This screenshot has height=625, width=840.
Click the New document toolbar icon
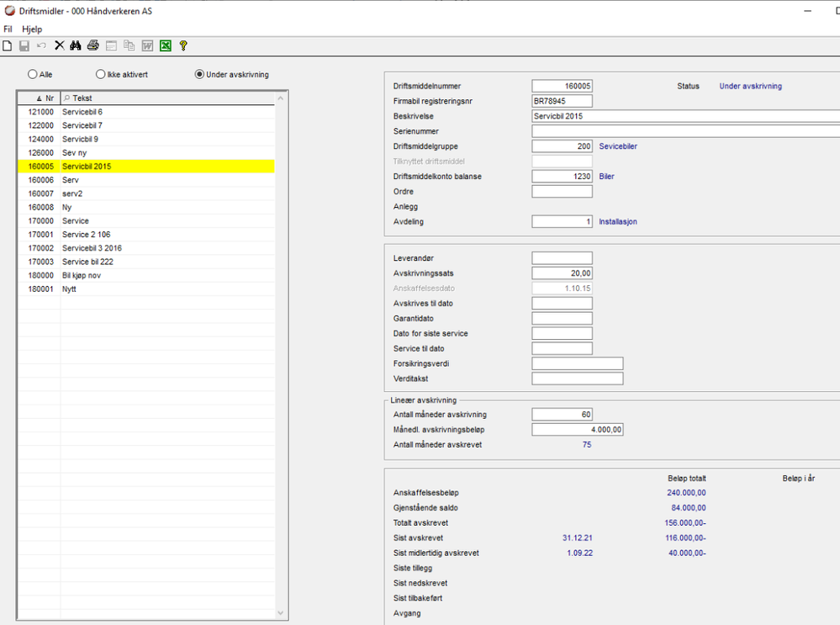8,45
